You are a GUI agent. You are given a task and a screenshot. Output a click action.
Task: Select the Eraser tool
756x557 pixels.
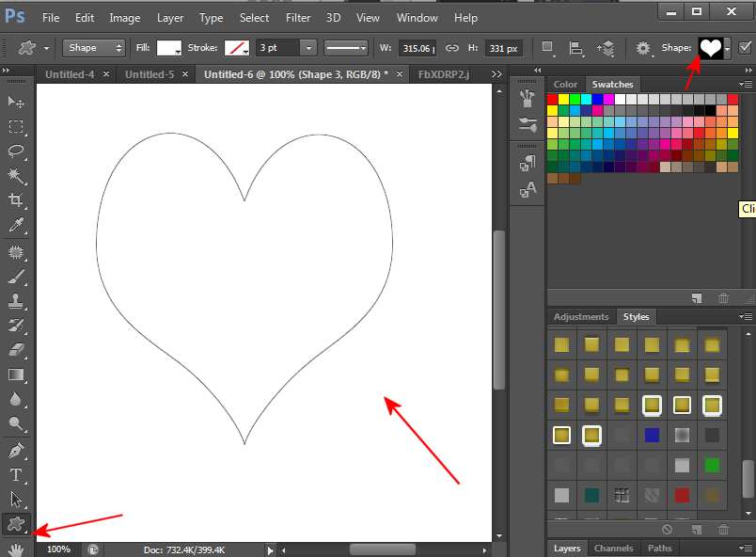[16, 349]
